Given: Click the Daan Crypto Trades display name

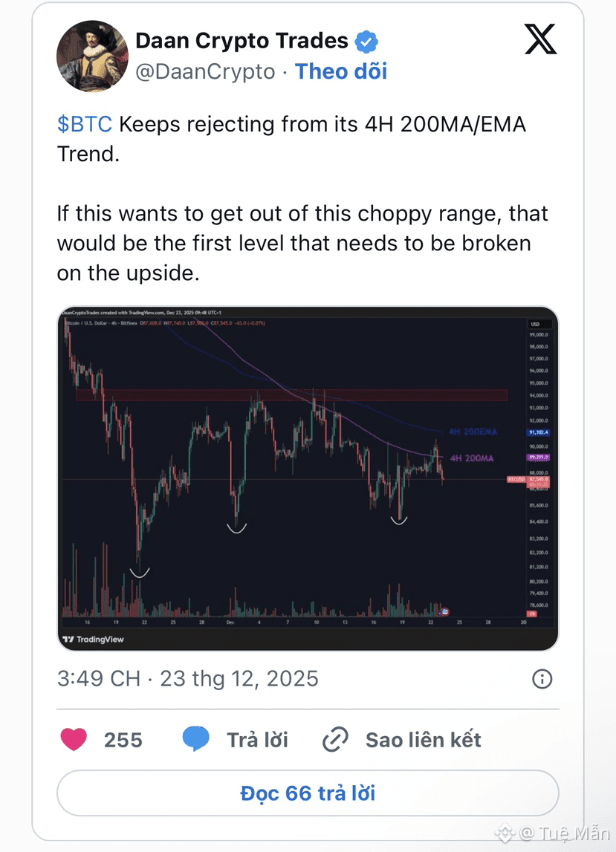Looking at the screenshot, I should pyautogui.click(x=241, y=40).
